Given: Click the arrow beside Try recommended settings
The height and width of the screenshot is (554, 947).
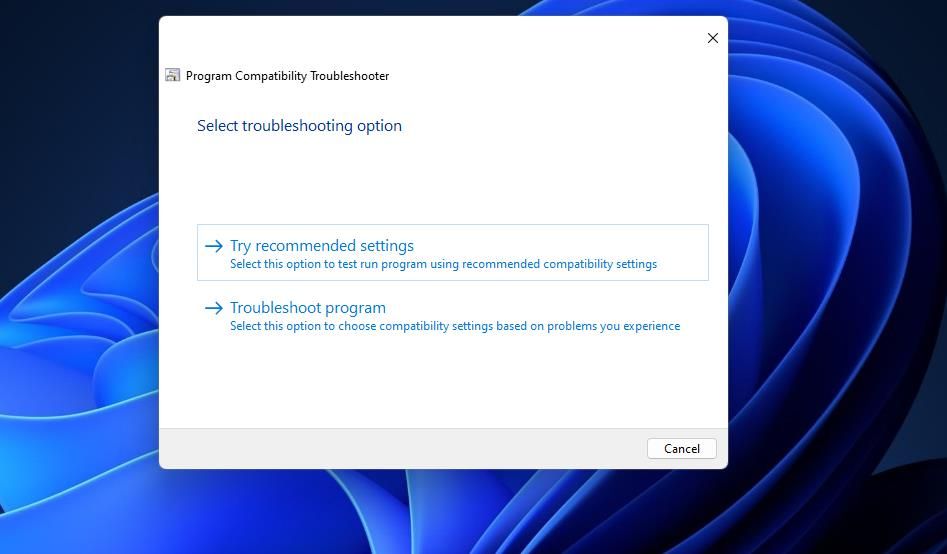Looking at the screenshot, I should click(214, 246).
